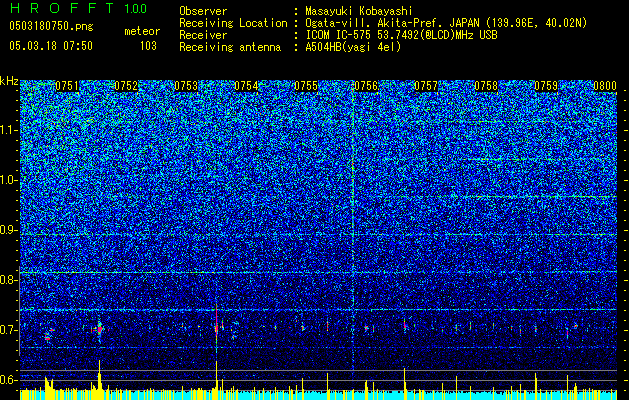Click the Receiving antenna field label

(230, 47)
